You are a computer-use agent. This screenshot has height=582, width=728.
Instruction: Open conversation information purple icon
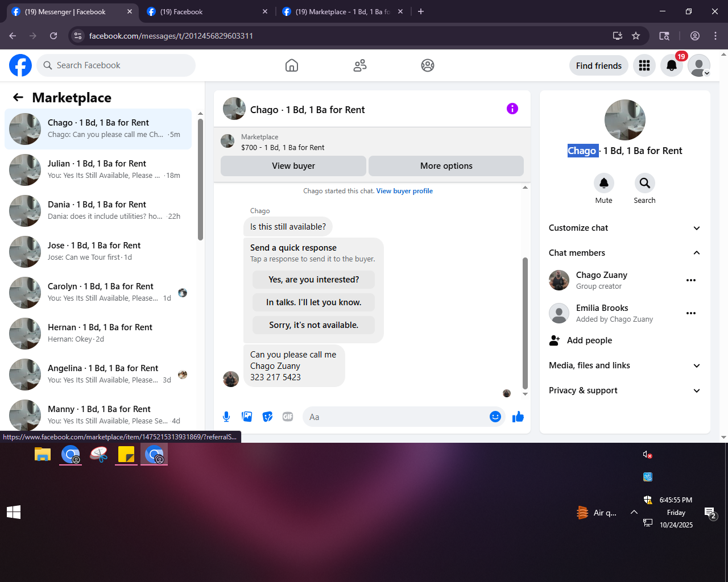[x=512, y=109]
